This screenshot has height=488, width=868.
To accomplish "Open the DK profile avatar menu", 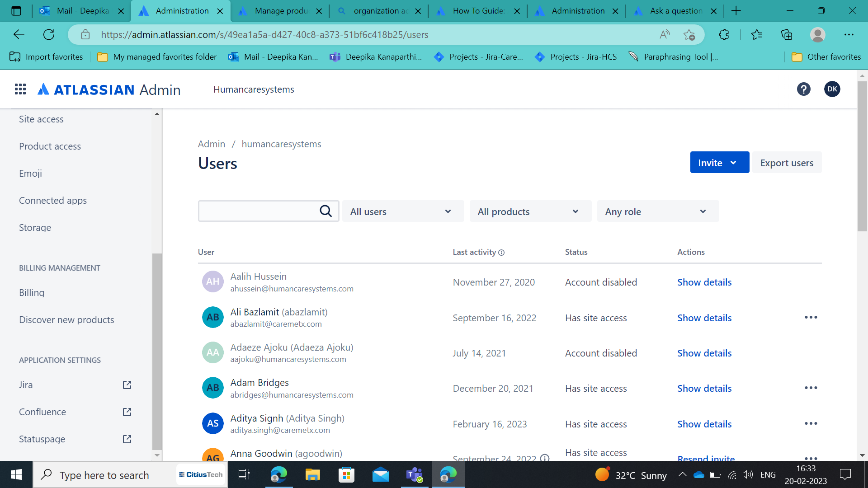I will (832, 89).
